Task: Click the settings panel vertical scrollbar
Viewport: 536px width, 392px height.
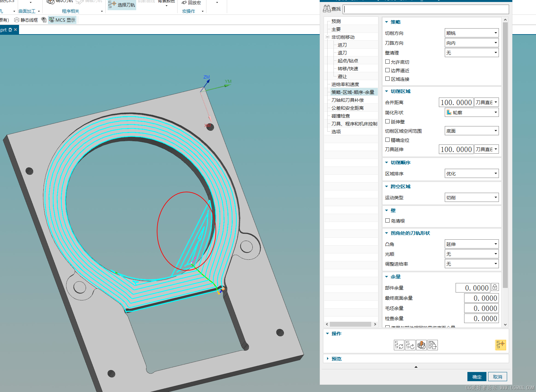Action: click(505, 155)
